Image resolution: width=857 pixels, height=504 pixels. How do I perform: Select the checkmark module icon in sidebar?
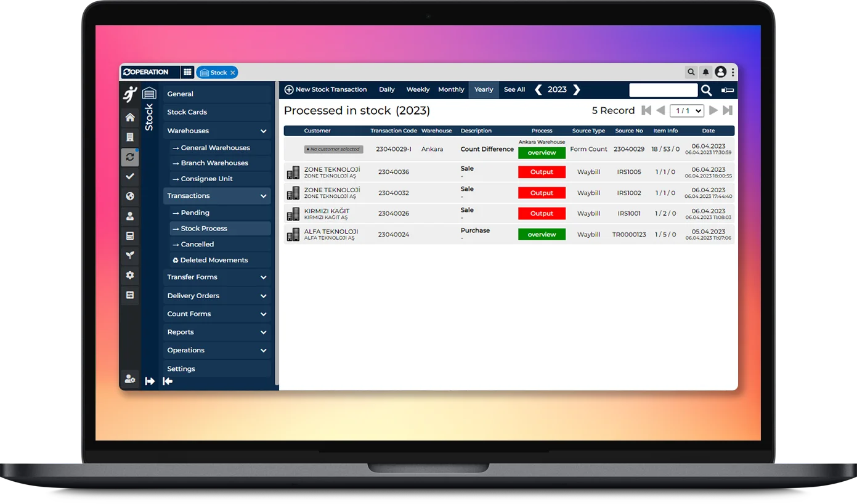point(129,176)
